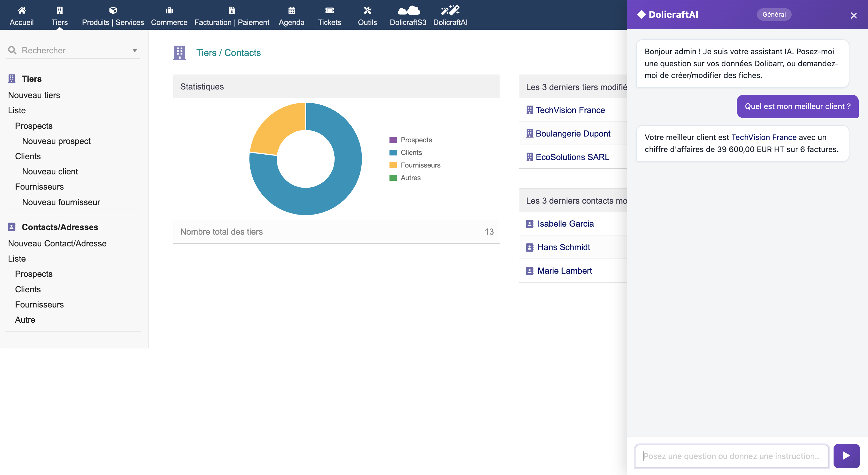Open the Accueil home icon

pyautogui.click(x=22, y=10)
